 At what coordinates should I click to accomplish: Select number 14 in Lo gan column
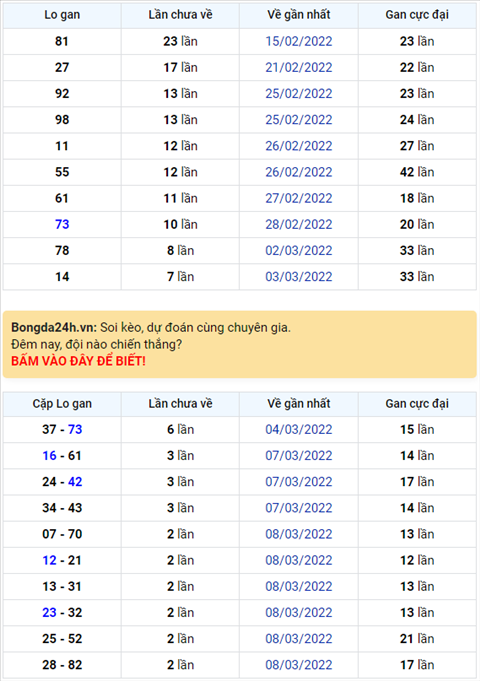click(62, 277)
